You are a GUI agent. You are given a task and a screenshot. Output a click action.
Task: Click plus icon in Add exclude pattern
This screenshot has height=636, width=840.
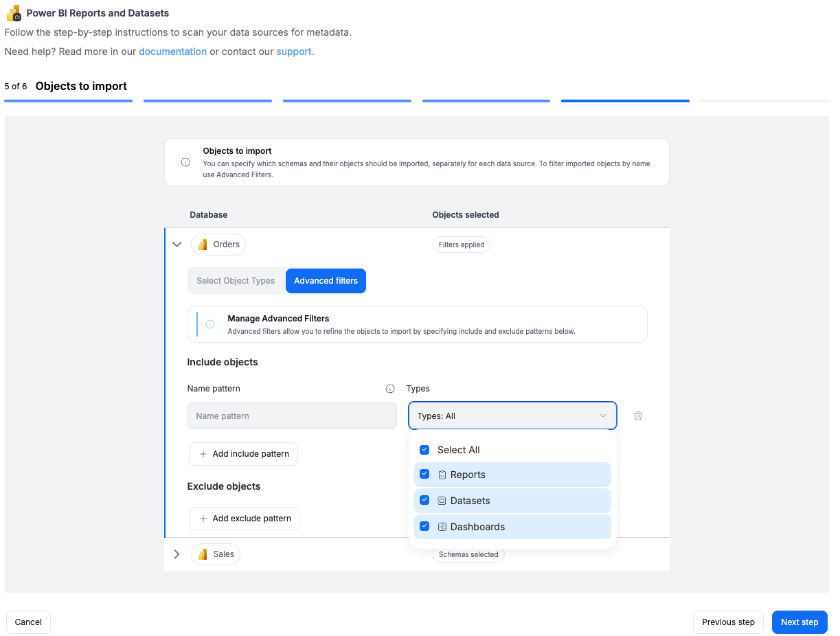pos(203,519)
